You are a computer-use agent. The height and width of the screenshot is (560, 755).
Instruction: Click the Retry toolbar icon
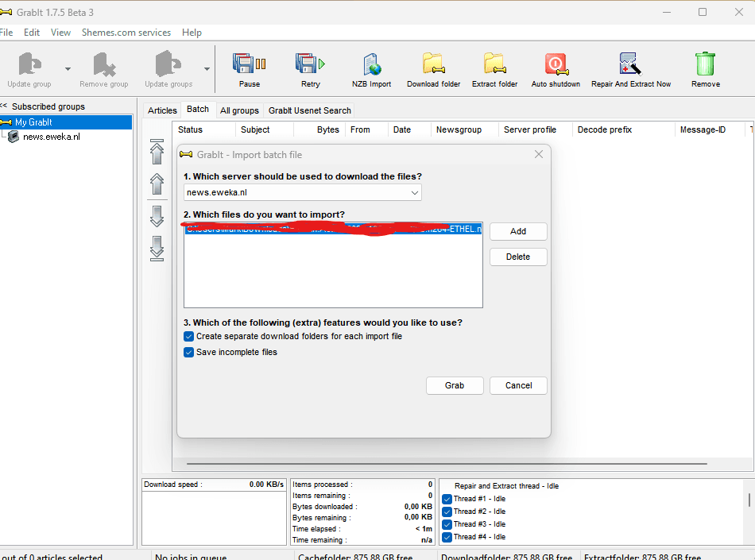[x=310, y=65]
